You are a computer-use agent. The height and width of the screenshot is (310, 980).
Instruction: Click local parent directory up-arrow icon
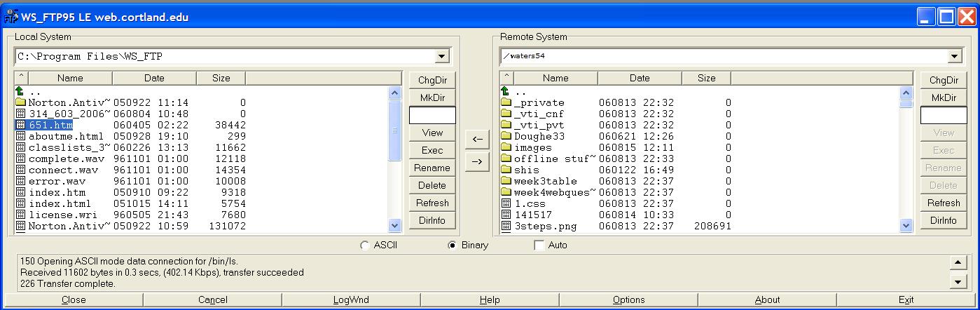20,91
